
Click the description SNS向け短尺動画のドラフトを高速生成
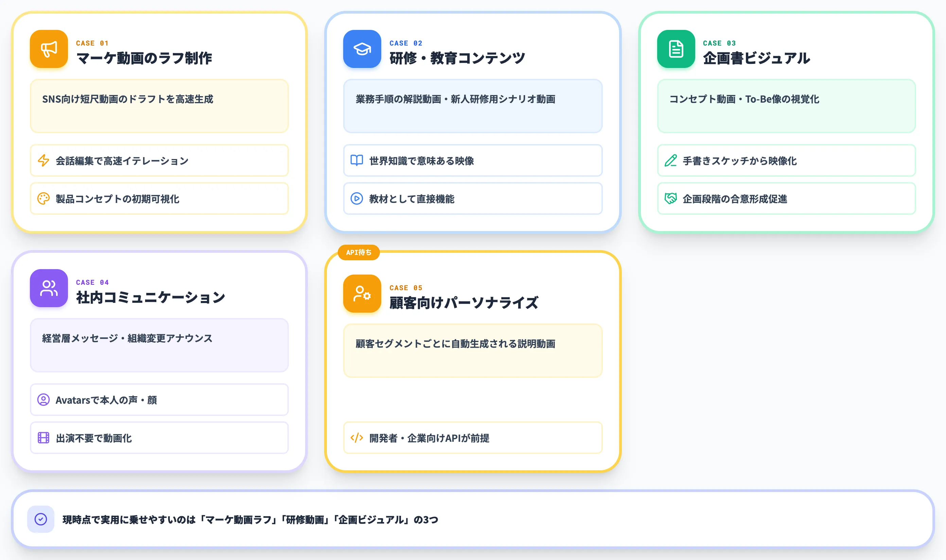[127, 99]
